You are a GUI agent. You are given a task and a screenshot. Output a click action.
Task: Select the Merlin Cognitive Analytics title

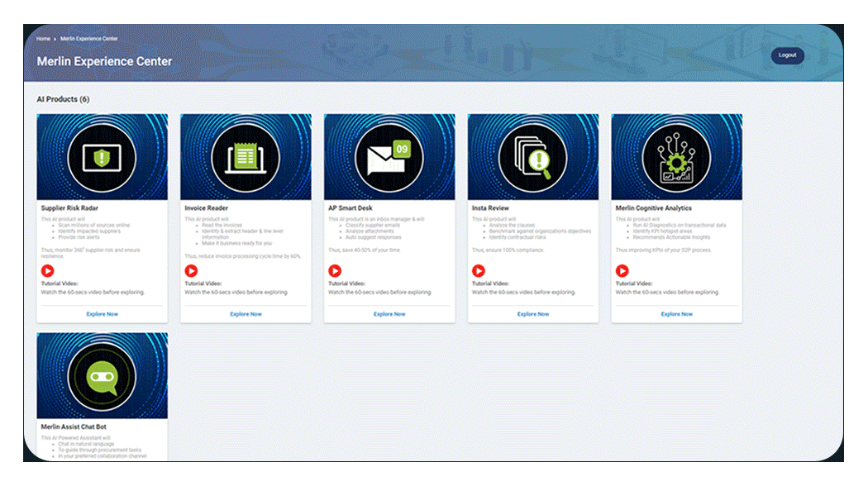coord(653,208)
